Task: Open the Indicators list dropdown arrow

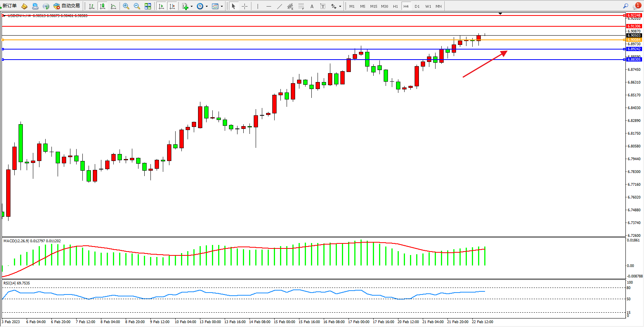Action: (191, 6)
